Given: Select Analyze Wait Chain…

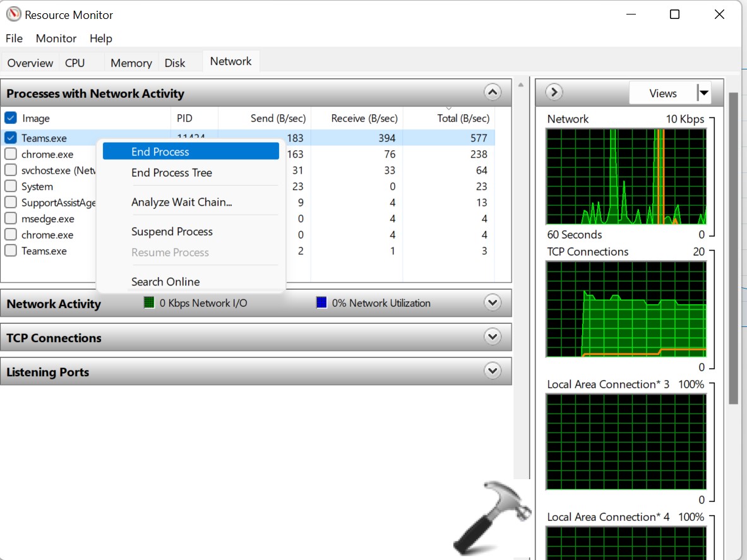Looking at the screenshot, I should tap(191, 202).
